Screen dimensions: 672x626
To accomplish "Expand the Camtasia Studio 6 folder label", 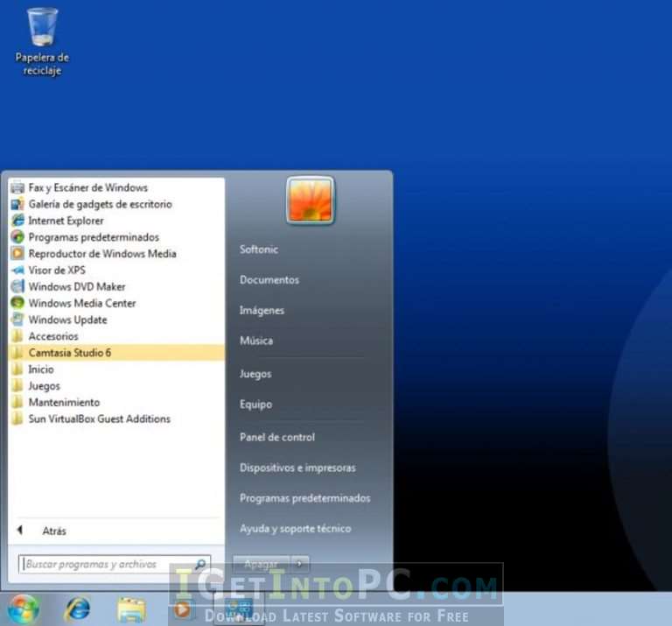I will pyautogui.click(x=70, y=353).
